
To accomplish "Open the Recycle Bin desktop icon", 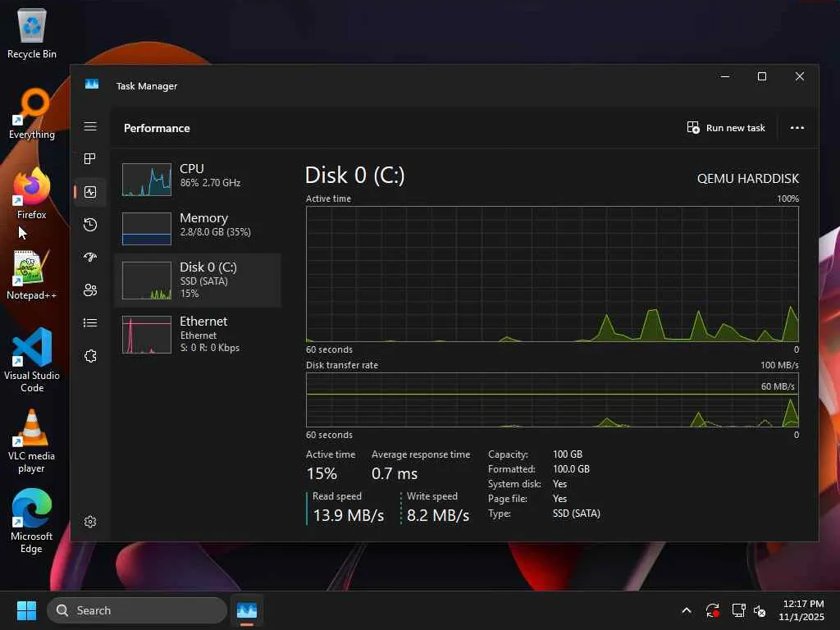I will tap(32, 33).
